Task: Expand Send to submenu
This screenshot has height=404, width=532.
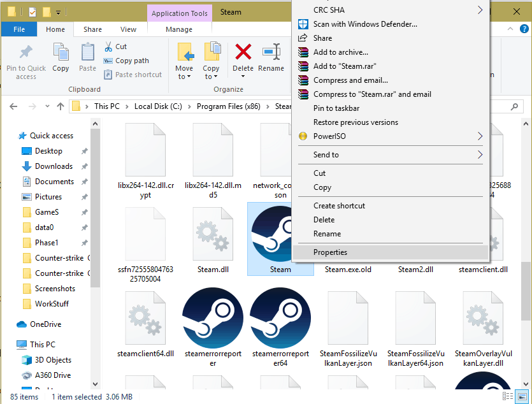Action: click(390, 155)
